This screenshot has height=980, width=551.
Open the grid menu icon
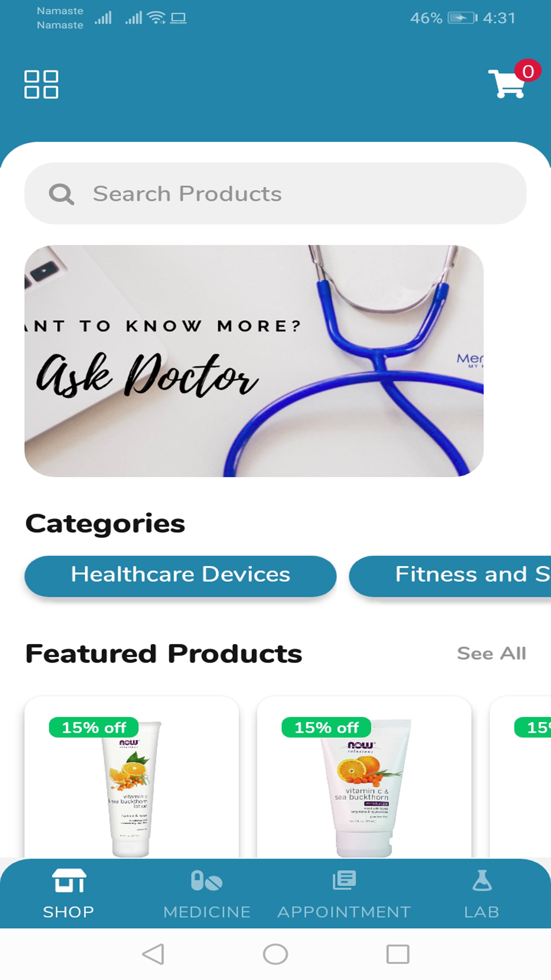pyautogui.click(x=41, y=84)
